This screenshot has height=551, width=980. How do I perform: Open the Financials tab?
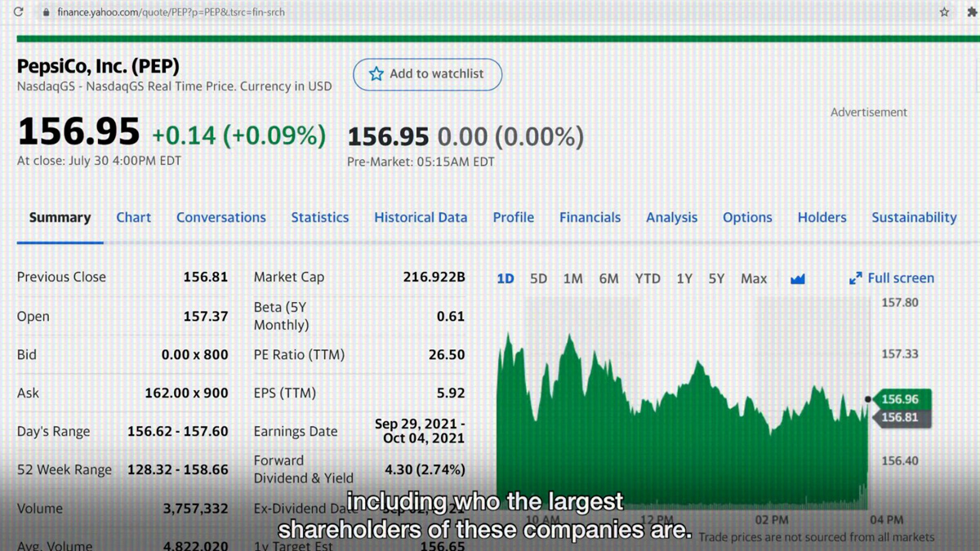[590, 217]
